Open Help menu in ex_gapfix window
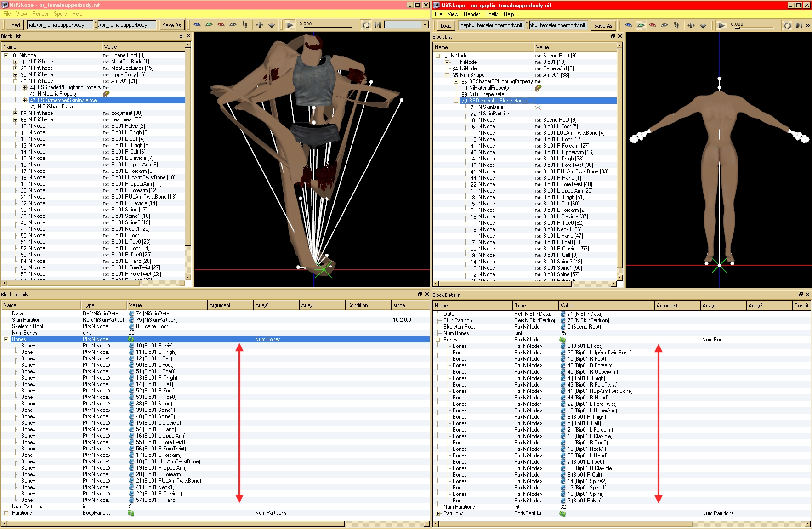 509,14
